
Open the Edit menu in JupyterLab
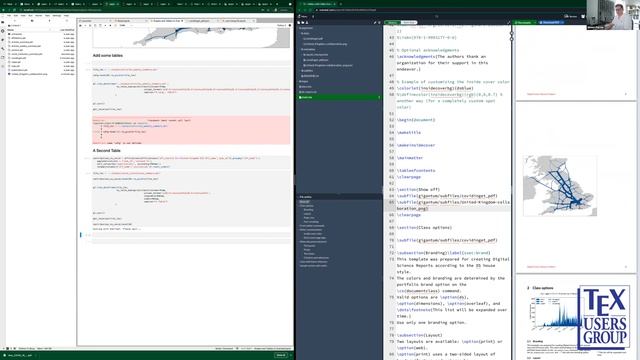click(16, 16)
